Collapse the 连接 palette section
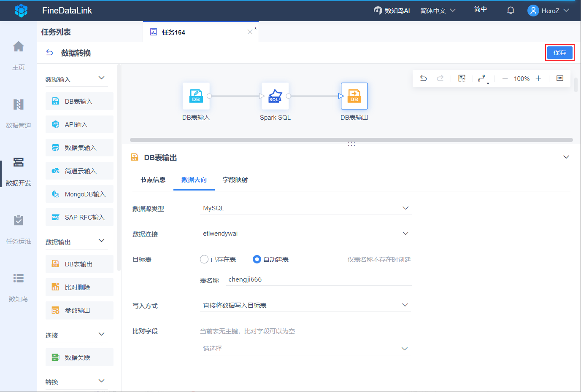Viewport: 581px width, 392px height. 102,334
